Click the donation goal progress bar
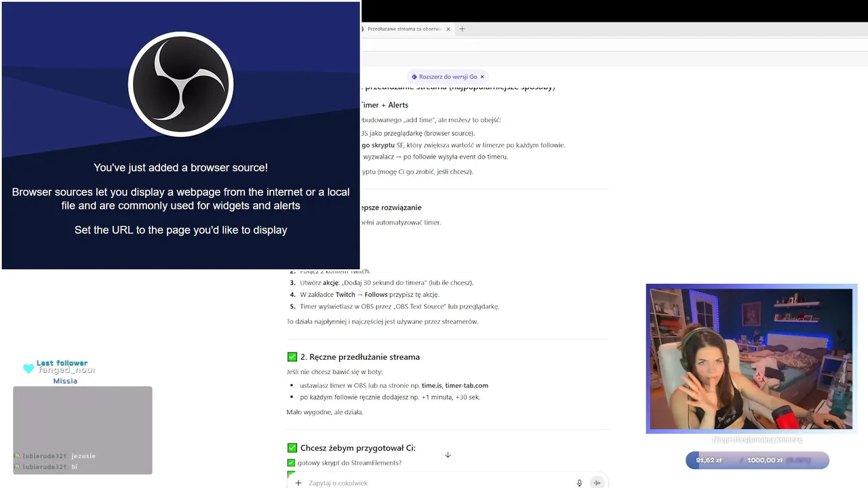This screenshot has height=488, width=868. [757, 460]
